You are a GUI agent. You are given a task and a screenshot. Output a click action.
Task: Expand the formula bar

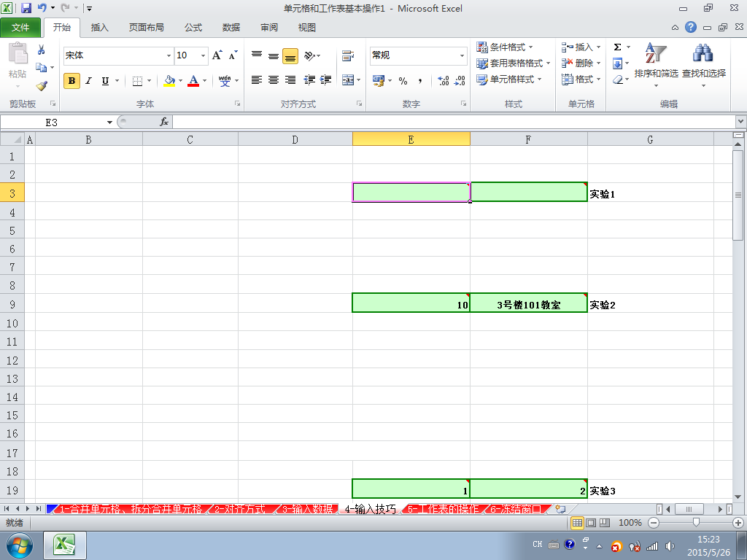[740, 122]
